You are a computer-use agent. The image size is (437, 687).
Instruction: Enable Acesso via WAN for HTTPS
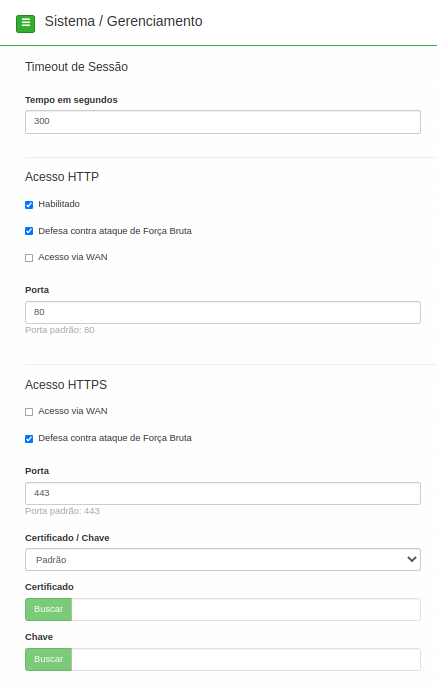pyautogui.click(x=29, y=412)
